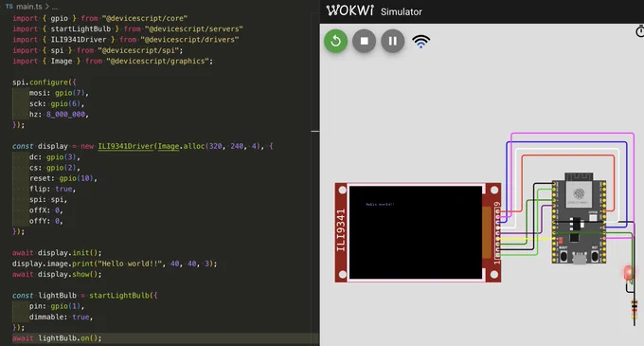Click the "@devicescript/drivers" import string
The image size is (644, 346).
click(x=189, y=40)
